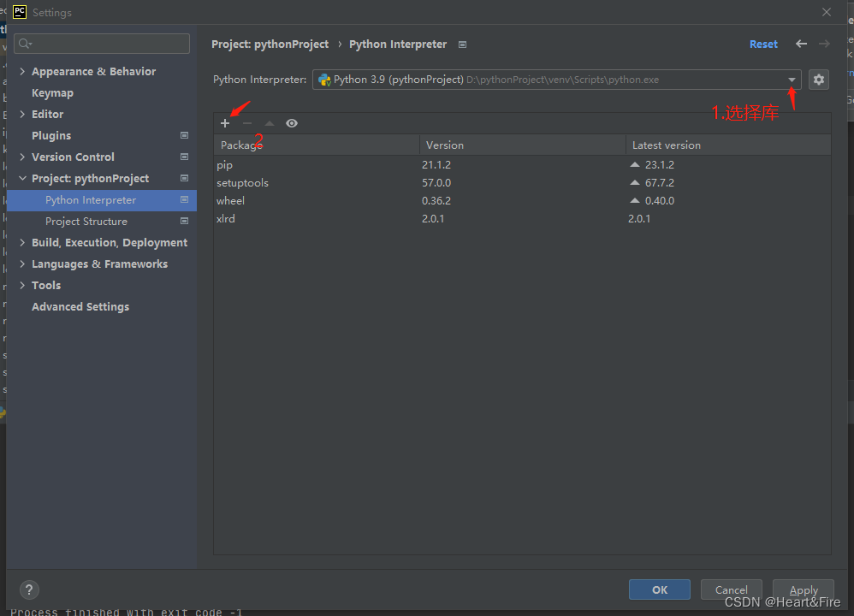Click the project icon beside Plugins
The image size is (854, 616).
coord(185,135)
